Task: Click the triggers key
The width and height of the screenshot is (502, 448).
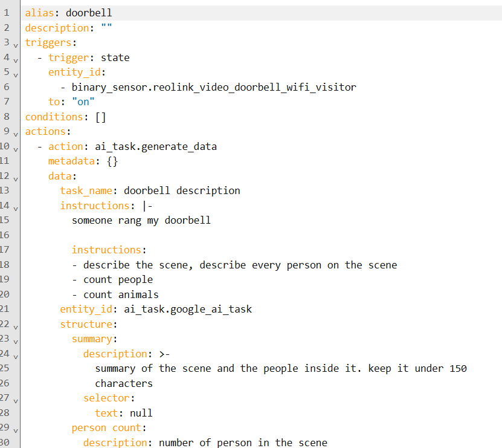Action: tap(48, 42)
